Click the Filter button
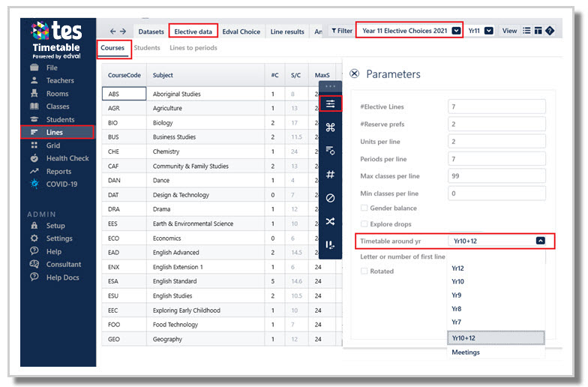Image resolution: width=588 pixels, height=387 pixels. point(342,31)
